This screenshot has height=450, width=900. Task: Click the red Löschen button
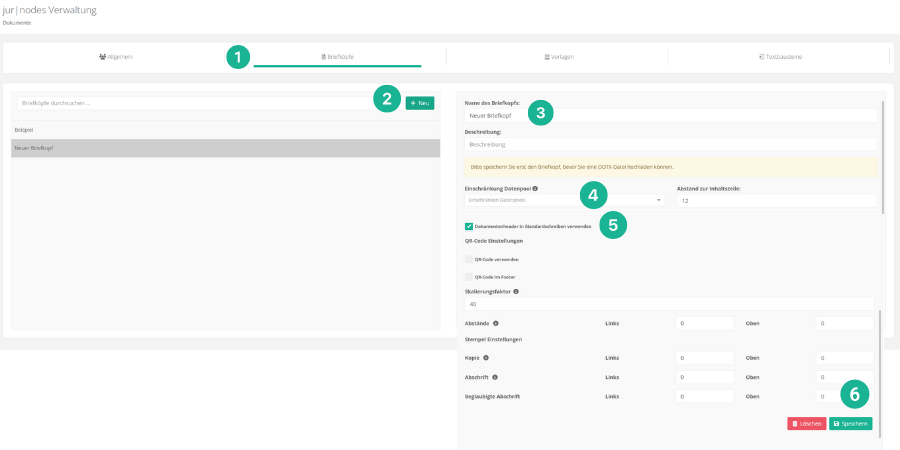pos(806,424)
